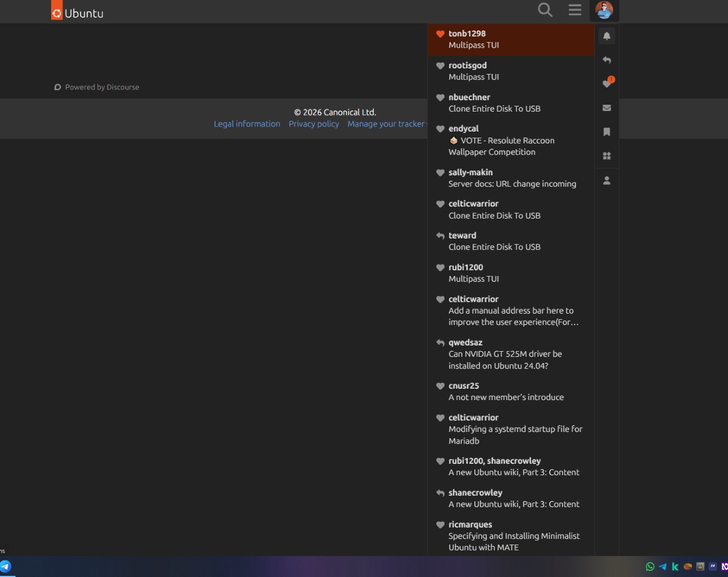Open teward reply on Clone Entire Disk
The width and height of the screenshot is (728, 577).
510,241
